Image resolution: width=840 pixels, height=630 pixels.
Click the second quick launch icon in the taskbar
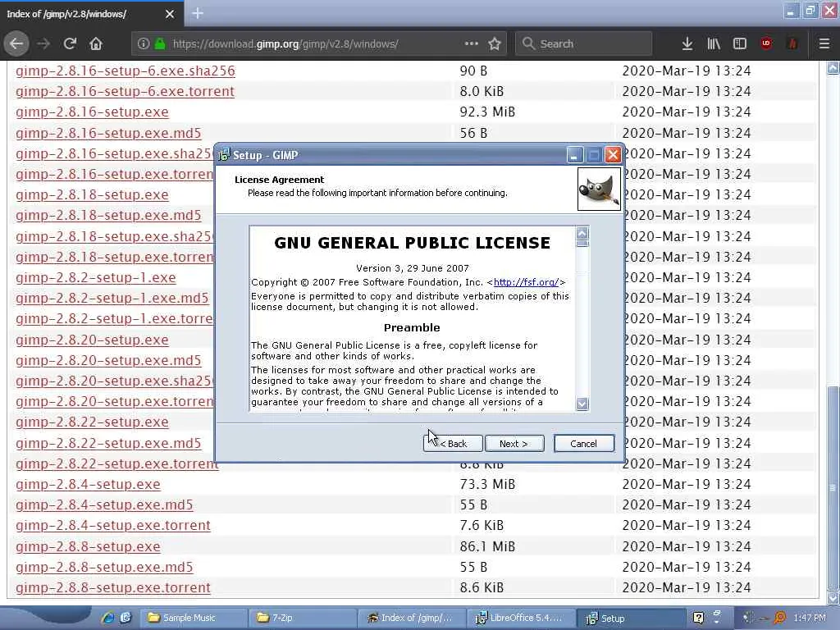click(x=126, y=618)
